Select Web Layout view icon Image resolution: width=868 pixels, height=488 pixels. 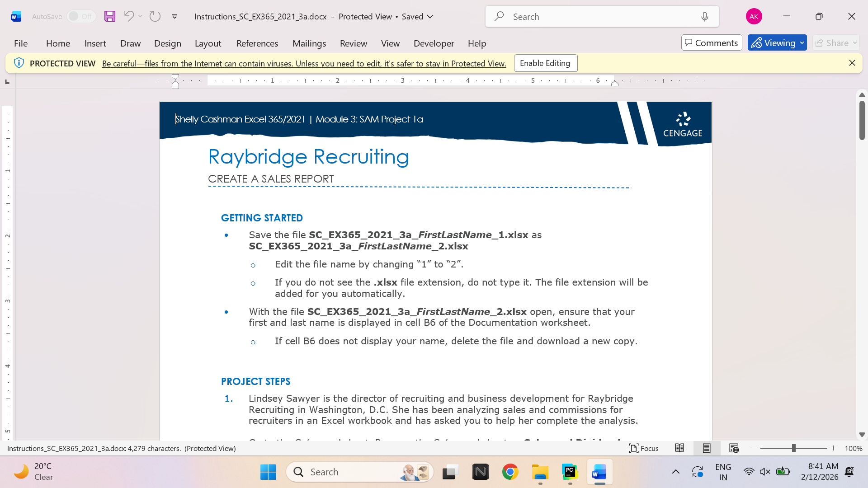click(734, 448)
